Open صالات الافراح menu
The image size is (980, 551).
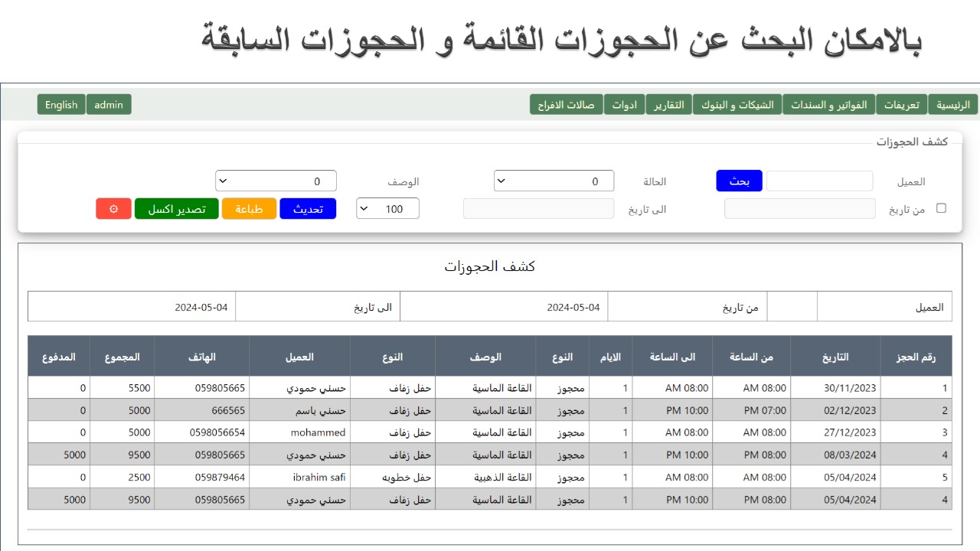pyautogui.click(x=567, y=105)
